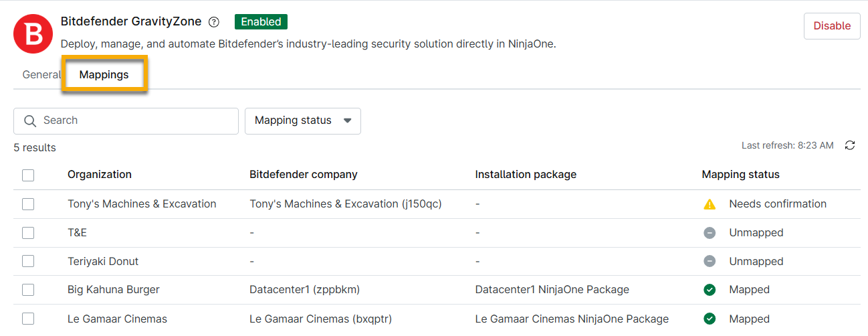The image size is (868, 336).
Task: Switch to the General tab
Action: [41, 75]
